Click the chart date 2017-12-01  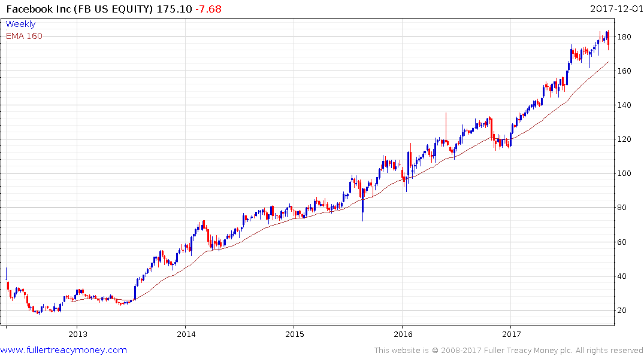coord(616,8)
